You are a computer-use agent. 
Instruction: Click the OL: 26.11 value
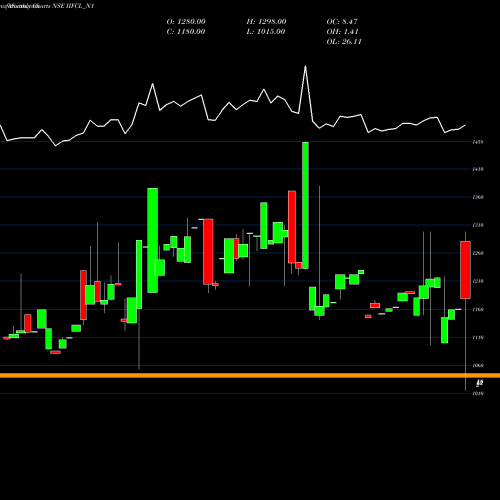[344, 42]
